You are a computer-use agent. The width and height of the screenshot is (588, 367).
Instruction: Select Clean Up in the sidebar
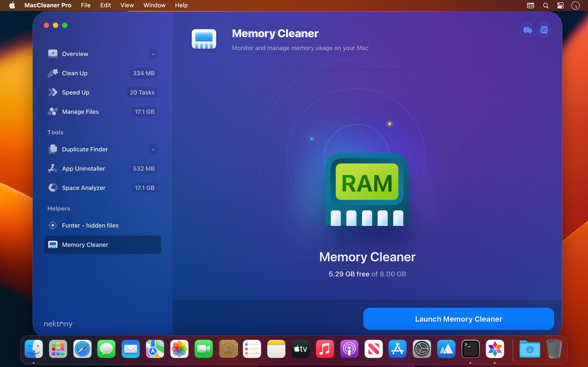tap(75, 73)
